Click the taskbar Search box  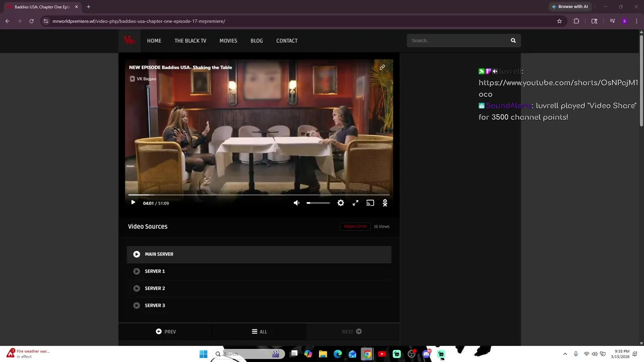[x=249, y=354]
